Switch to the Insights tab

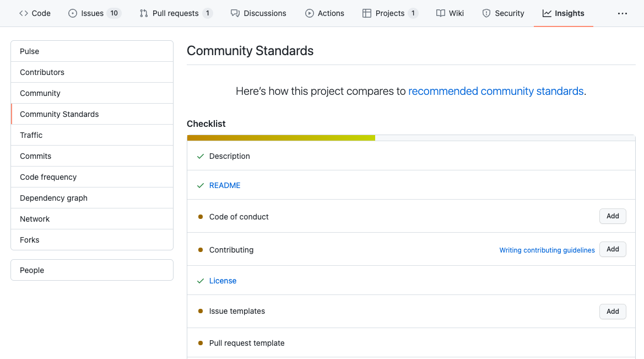click(x=563, y=13)
